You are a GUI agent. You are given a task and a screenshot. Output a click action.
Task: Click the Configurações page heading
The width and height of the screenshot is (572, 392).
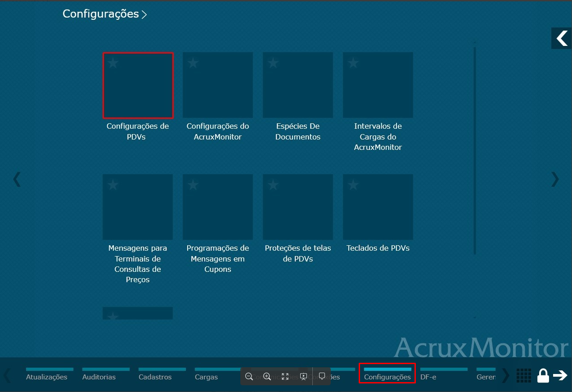(101, 14)
